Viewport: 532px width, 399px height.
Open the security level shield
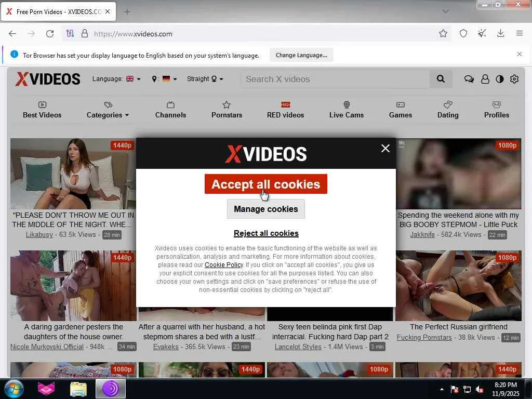463,33
